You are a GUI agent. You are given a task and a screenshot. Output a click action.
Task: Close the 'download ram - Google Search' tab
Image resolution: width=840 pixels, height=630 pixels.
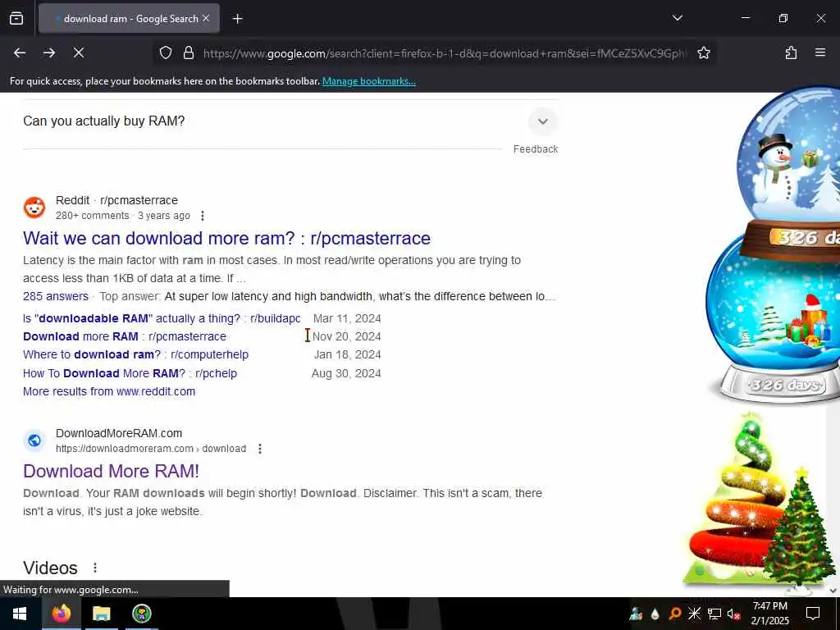click(x=206, y=18)
